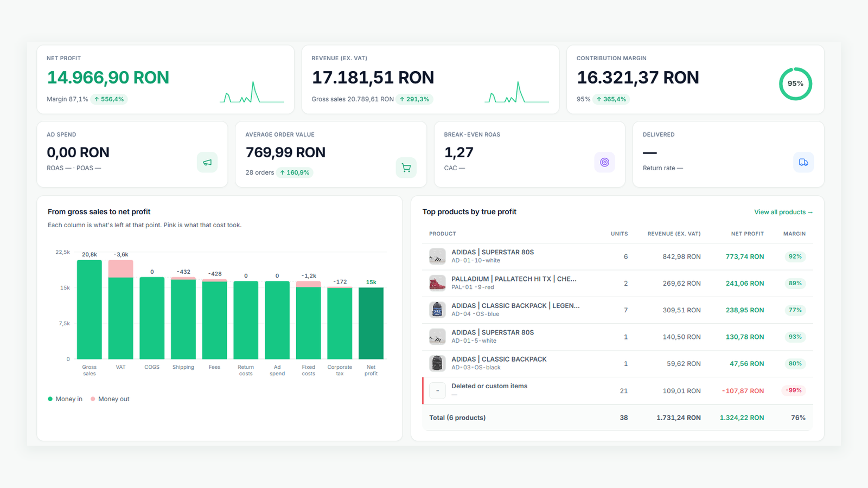
Task: Select the ADIDAS | CLASSIC BACKPACK AD-03-OS-black product
Action: [617, 363]
